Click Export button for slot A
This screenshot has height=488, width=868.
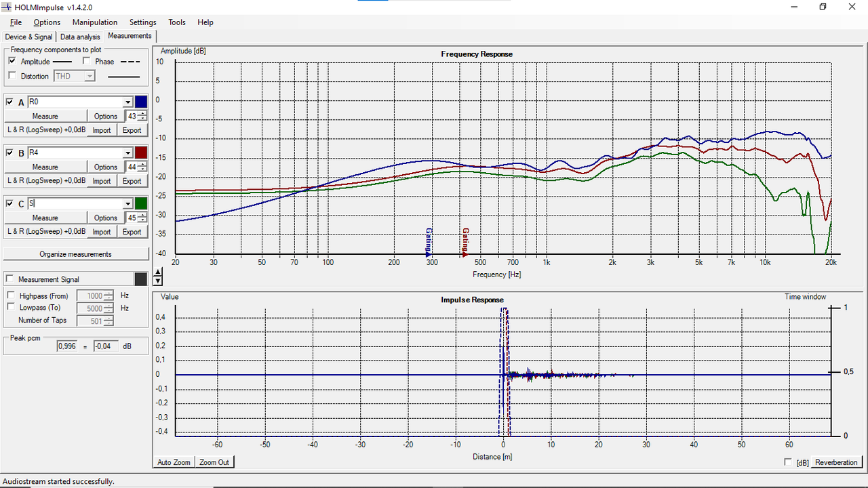click(132, 130)
